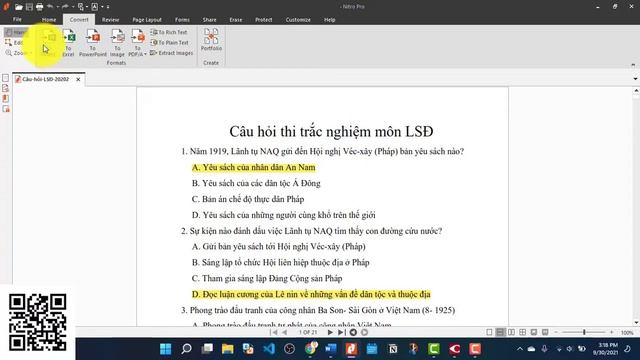Undo last action in quick access toolbar

pos(50,7)
